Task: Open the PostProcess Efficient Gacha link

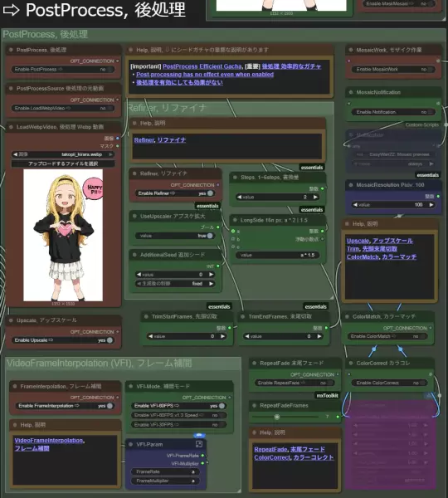Action: click(202, 66)
